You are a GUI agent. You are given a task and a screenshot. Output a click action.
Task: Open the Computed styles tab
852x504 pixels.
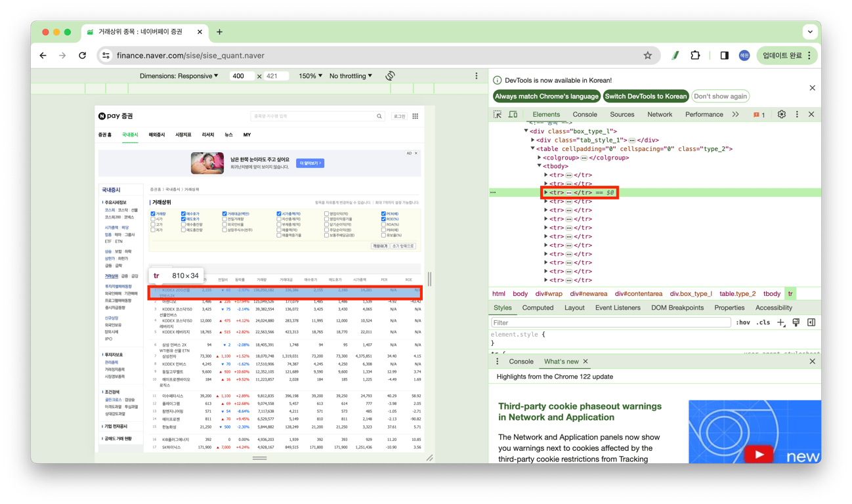[x=538, y=308]
